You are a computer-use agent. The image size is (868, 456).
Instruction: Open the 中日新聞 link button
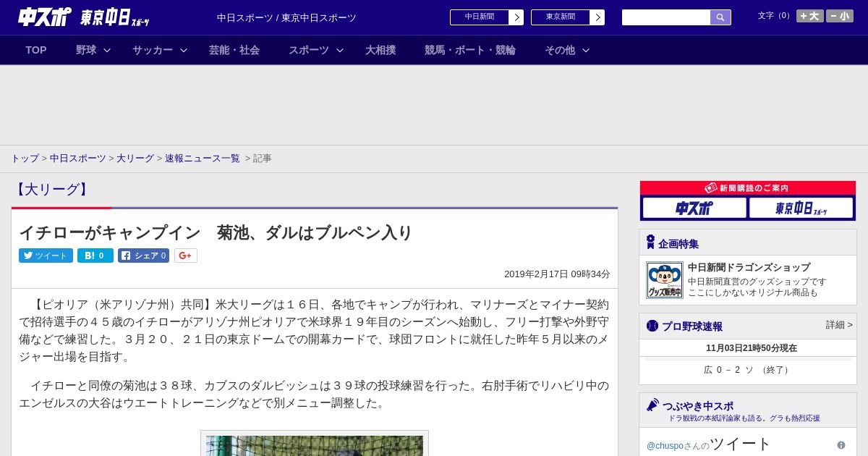pos(486,17)
